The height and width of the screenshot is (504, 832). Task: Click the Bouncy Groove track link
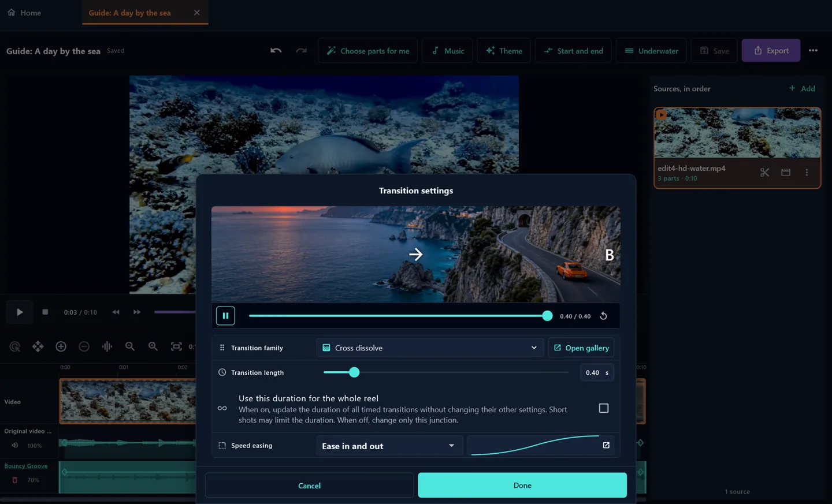pos(26,466)
